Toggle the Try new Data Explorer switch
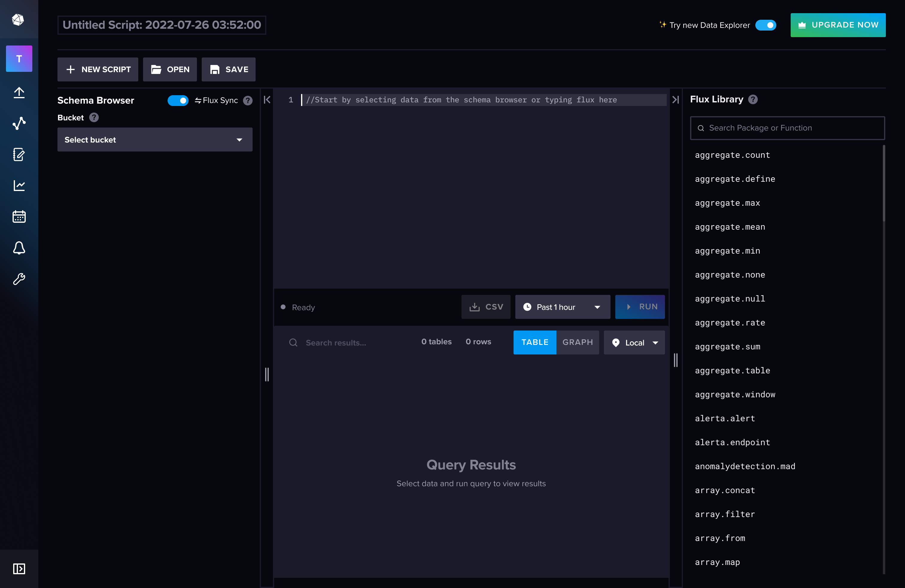 pos(766,25)
